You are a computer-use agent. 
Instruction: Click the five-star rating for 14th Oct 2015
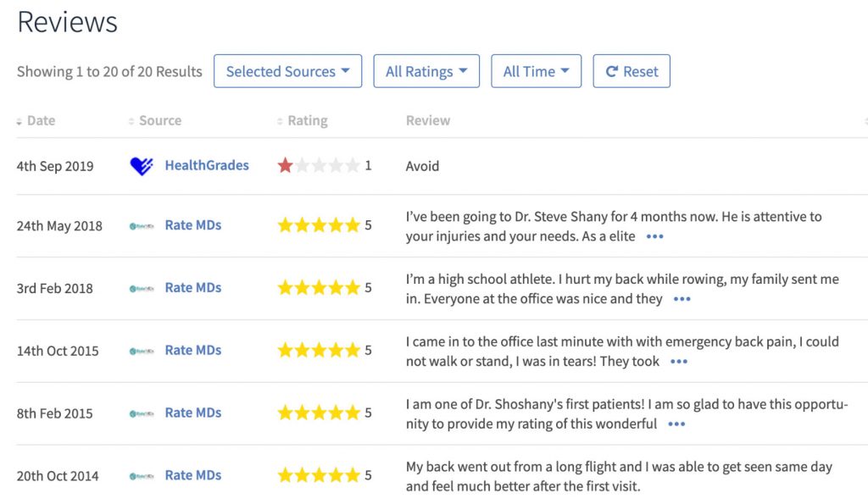click(319, 351)
